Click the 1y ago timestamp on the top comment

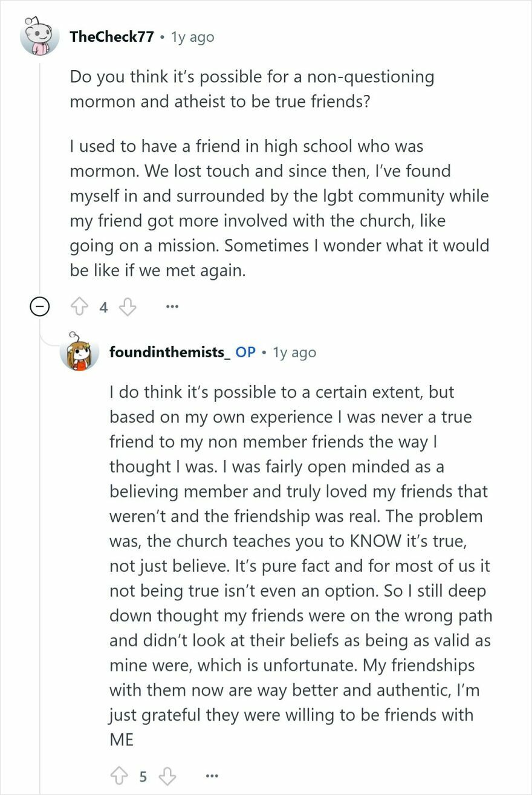[x=191, y=36]
